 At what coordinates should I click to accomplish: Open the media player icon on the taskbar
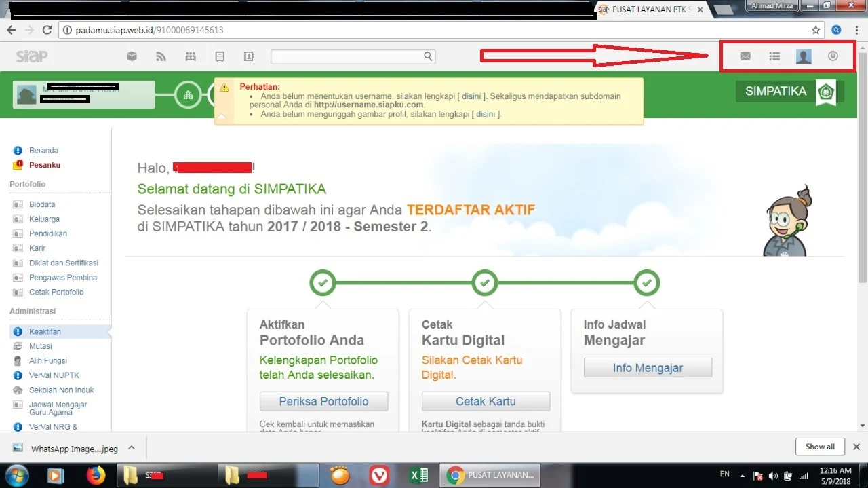click(56, 475)
